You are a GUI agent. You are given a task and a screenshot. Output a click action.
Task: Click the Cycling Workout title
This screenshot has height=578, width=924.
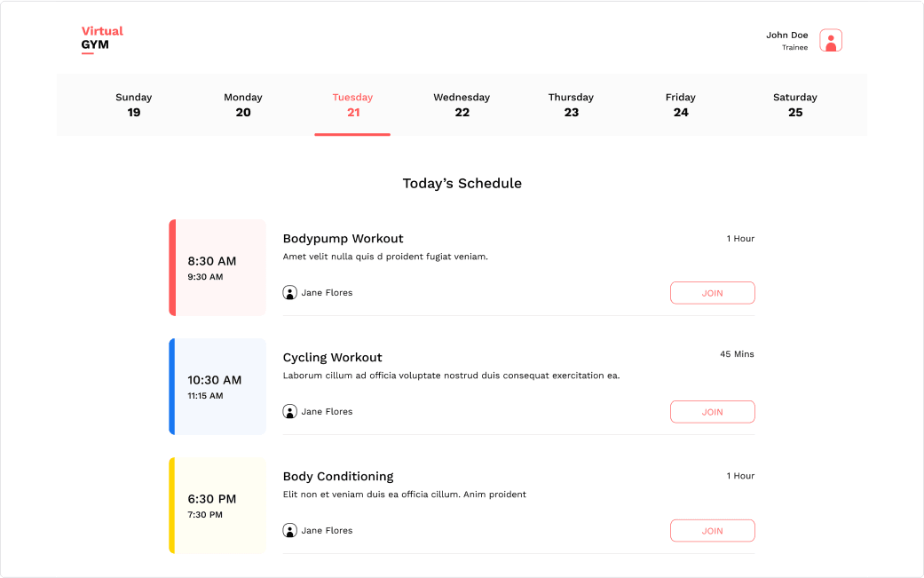click(x=332, y=357)
